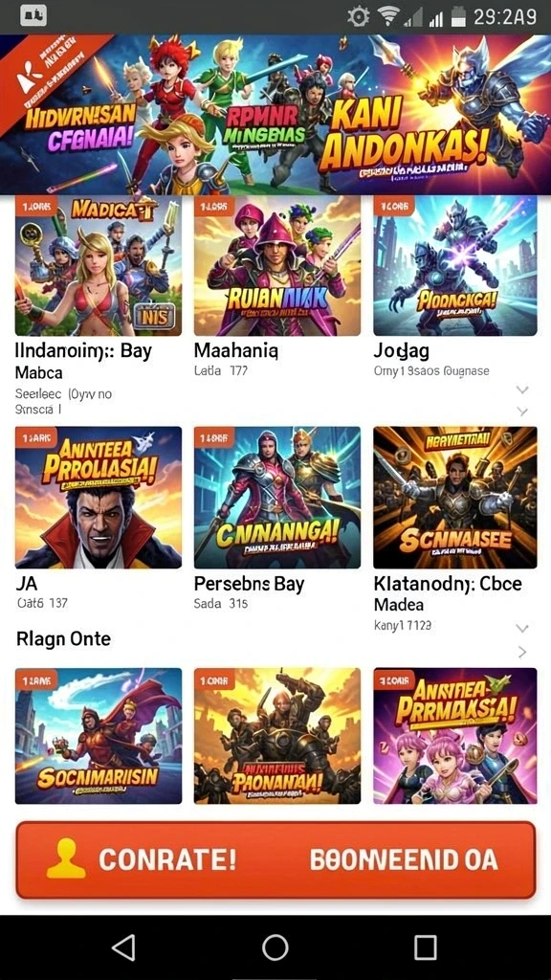Open the Maahaniq game title
The image size is (551, 980).
(x=236, y=350)
